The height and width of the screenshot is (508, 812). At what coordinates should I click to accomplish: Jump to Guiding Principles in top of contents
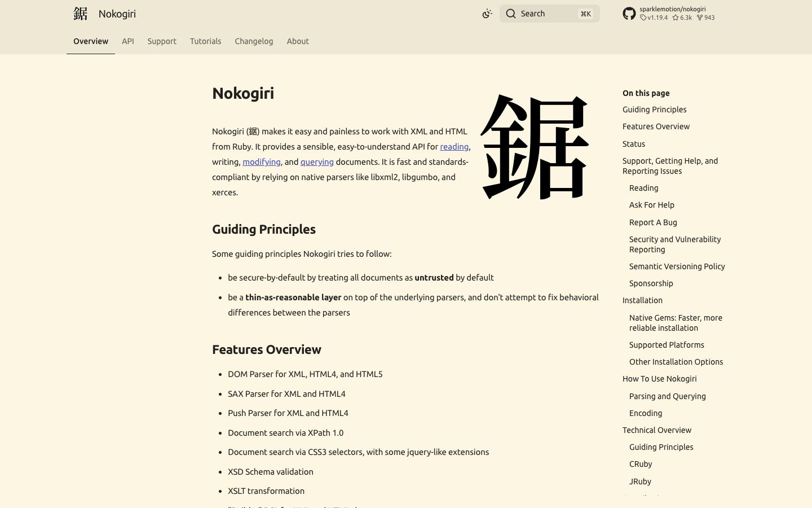(654, 110)
